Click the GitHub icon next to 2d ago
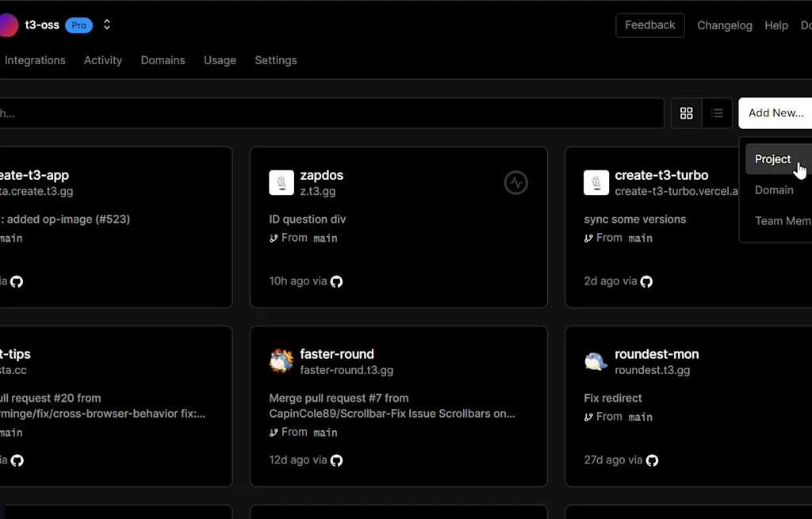Viewport: 812px width, 519px height. [646, 281]
